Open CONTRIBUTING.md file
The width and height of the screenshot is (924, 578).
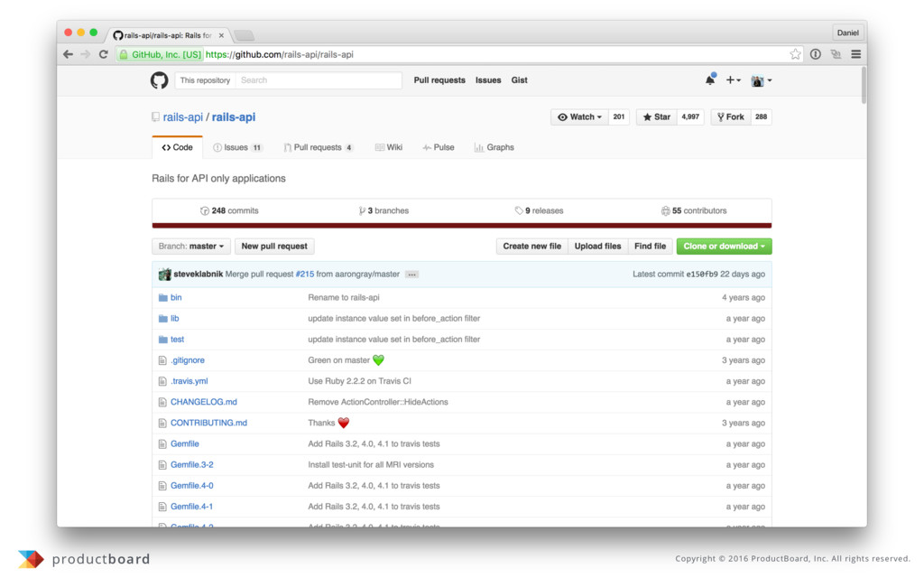coord(208,423)
